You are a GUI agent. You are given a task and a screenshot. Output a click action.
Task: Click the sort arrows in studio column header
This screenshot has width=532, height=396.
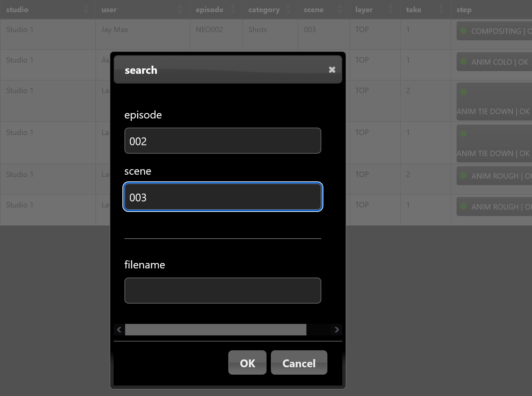[x=86, y=9]
